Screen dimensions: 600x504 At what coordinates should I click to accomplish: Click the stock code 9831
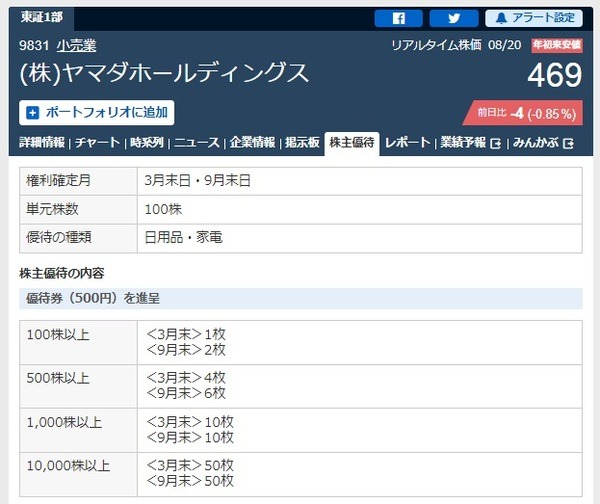[34, 46]
